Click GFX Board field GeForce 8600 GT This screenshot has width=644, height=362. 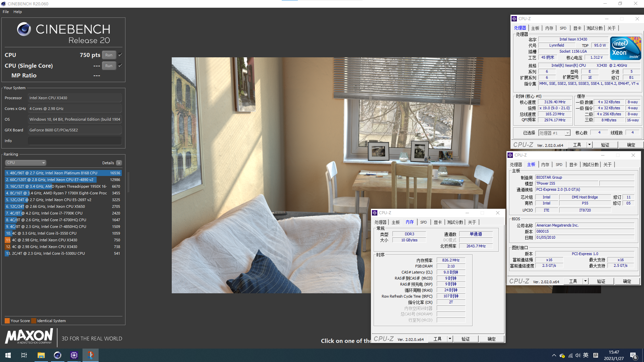pyautogui.click(x=74, y=130)
